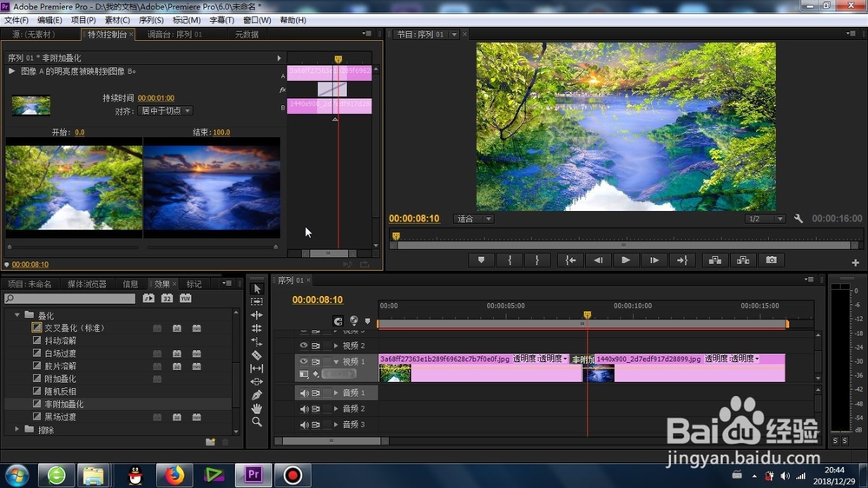Click the Lift button

[x=715, y=260]
